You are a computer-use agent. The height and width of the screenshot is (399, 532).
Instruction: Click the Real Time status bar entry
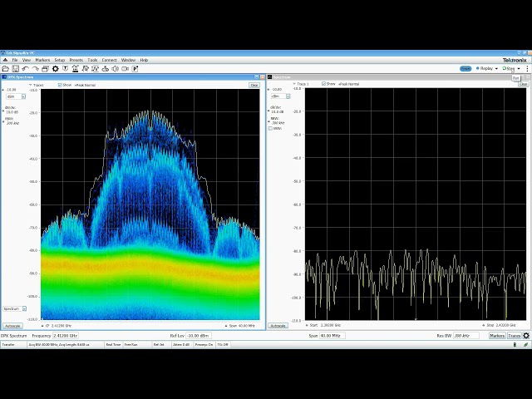pos(113,345)
